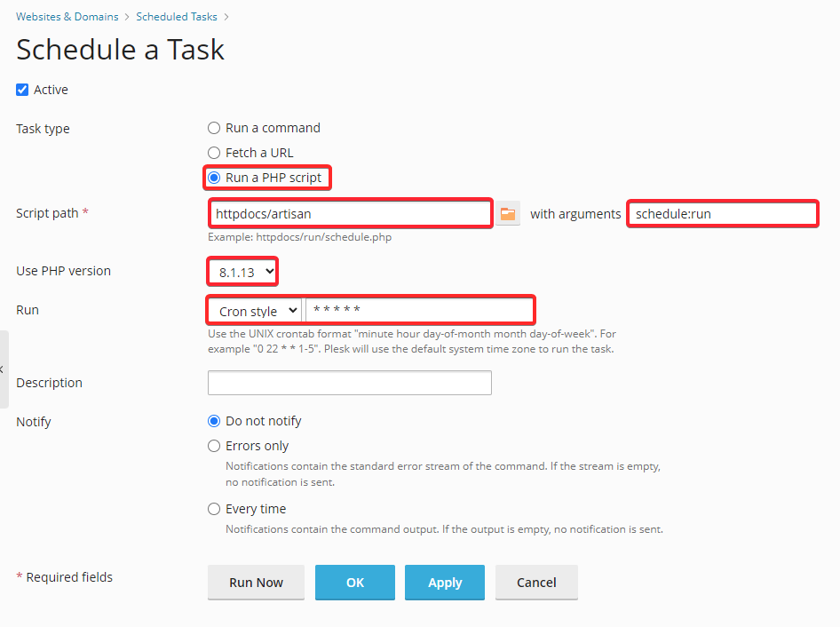Go to Websites & Domains breadcrumb
Viewport: 840px width, 627px height.
click(67, 17)
